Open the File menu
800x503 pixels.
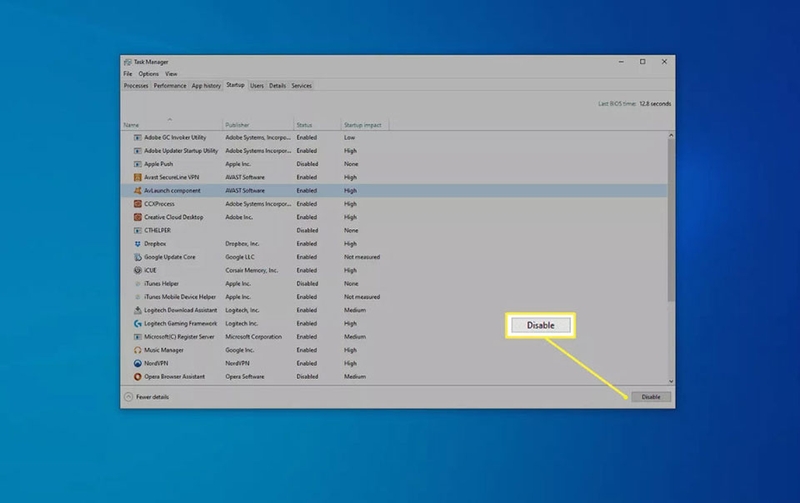tap(128, 74)
